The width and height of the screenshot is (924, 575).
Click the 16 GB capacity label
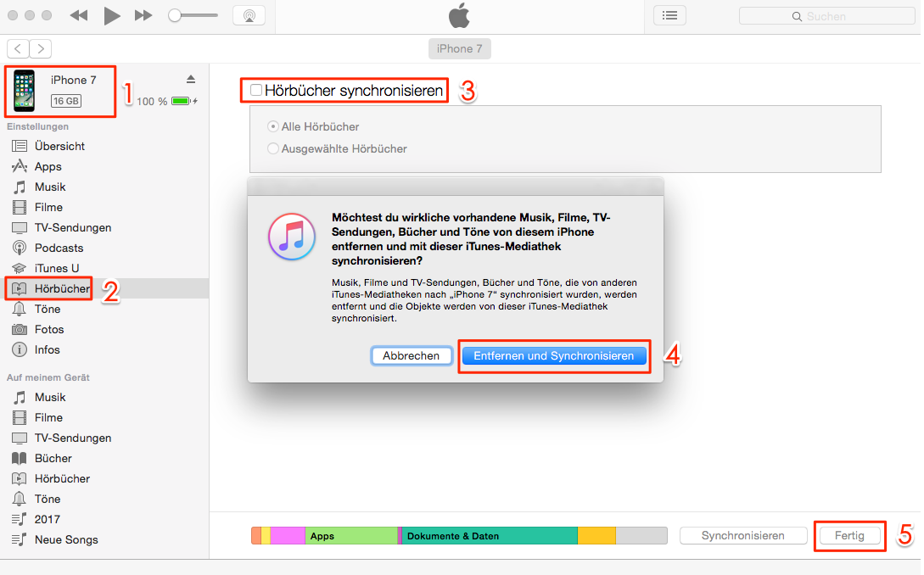coord(66,101)
